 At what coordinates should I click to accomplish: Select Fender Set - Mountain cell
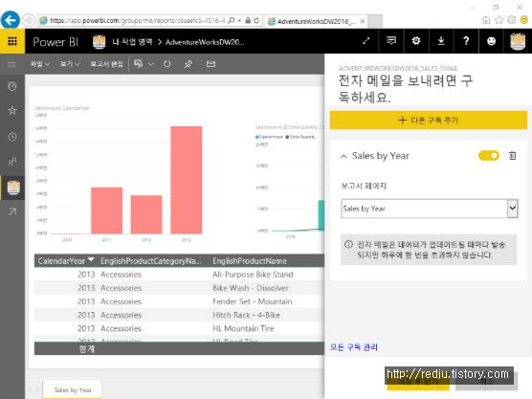click(x=252, y=301)
